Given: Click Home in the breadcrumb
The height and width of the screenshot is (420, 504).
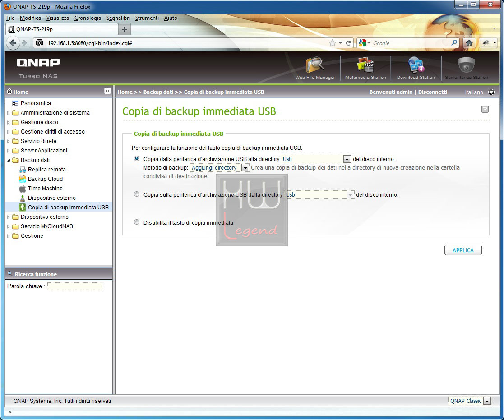Looking at the screenshot, I should click(x=125, y=92).
